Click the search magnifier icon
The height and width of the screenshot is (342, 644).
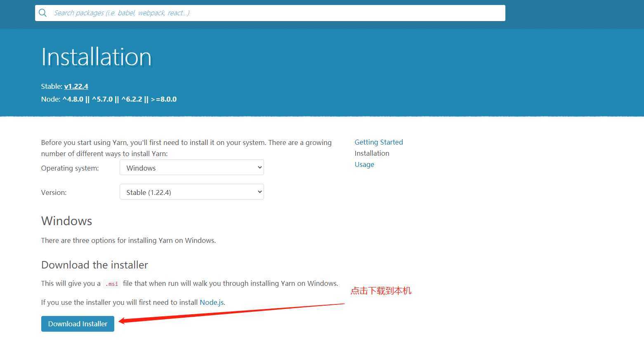(x=42, y=13)
